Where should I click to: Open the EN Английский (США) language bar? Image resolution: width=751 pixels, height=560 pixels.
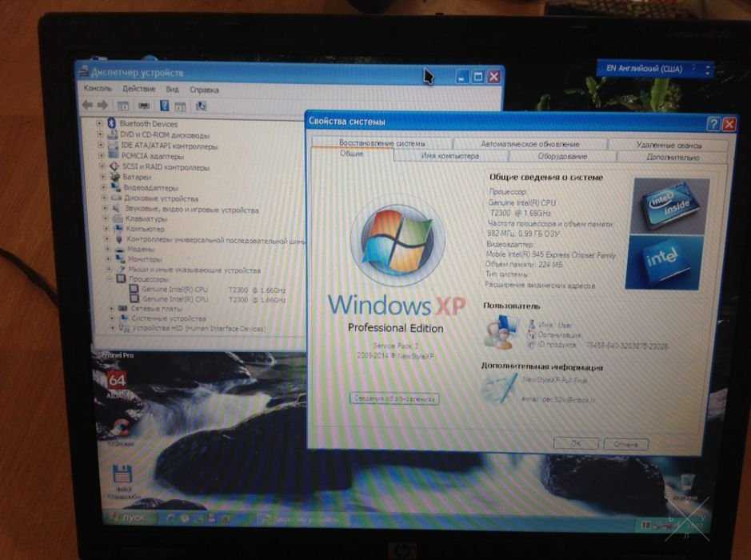coord(655,69)
